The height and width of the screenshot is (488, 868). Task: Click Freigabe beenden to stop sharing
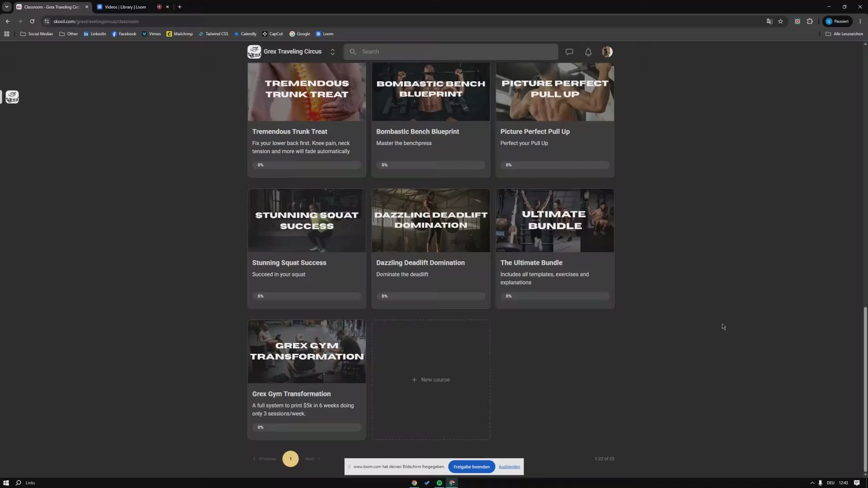(x=472, y=467)
